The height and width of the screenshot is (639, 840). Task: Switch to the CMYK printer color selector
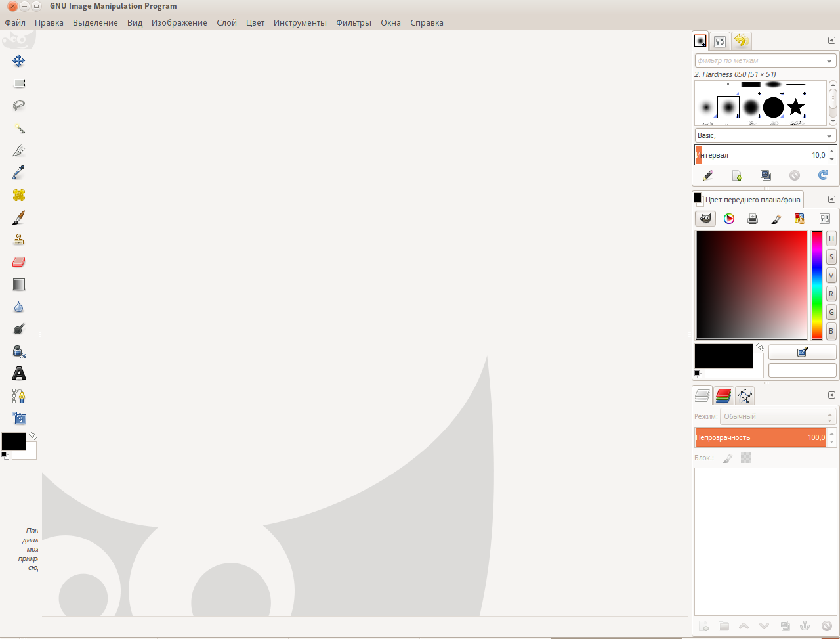tap(753, 219)
